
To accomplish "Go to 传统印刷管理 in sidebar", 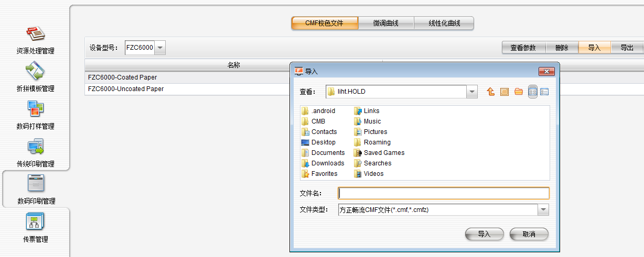I will click(x=35, y=152).
